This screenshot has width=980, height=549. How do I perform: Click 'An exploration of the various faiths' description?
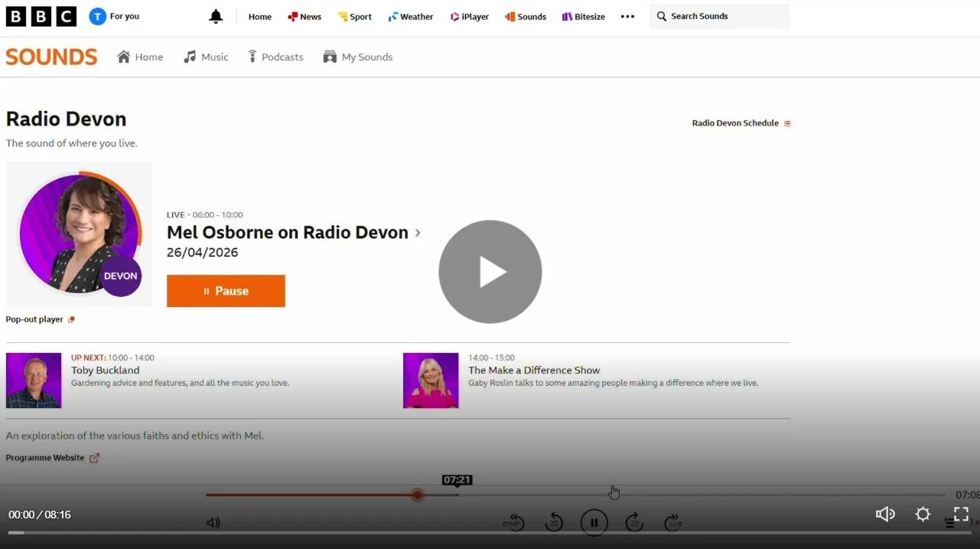(x=135, y=436)
